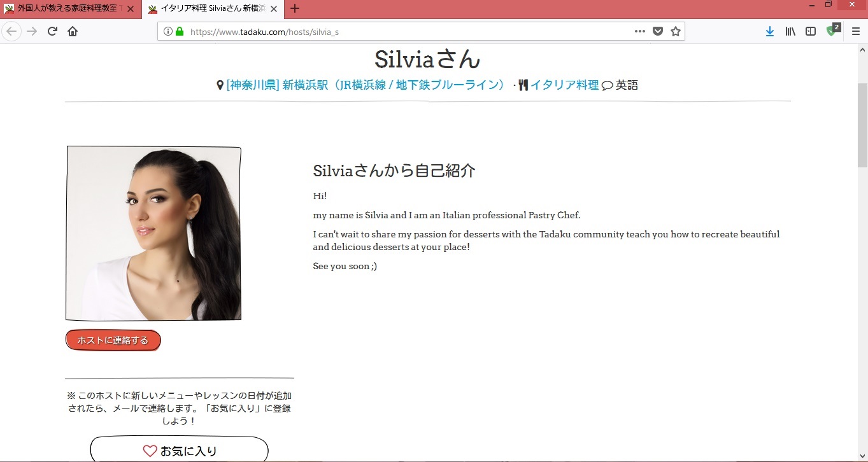Screen dimensions: 868x462
Task: Select the イタリア料理 Silviaさん tab
Action: [x=207, y=9]
